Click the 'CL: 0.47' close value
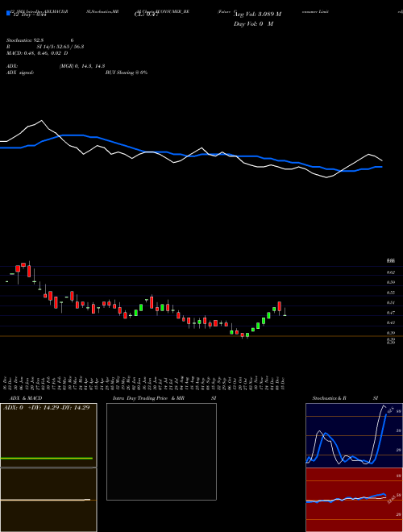 tap(147, 15)
